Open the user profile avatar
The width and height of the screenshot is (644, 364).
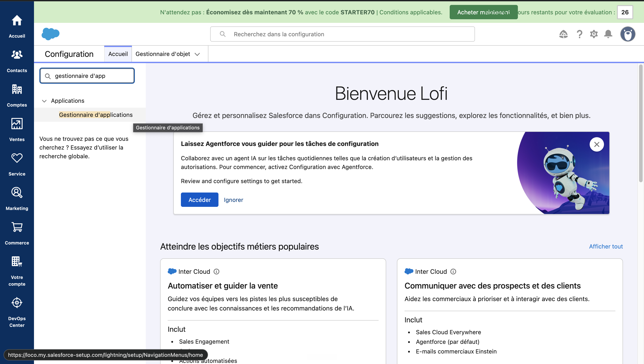point(627,34)
